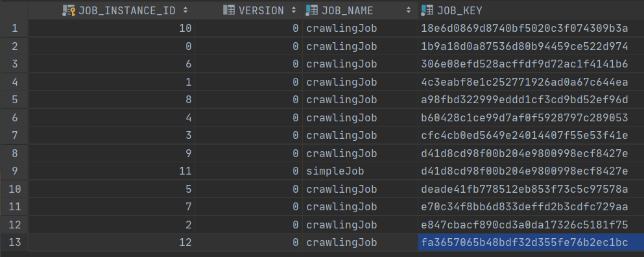Click the d41d8cd98f00b204 key in simpleJob row
This screenshot has height=257, width=644.
[531, 171]
